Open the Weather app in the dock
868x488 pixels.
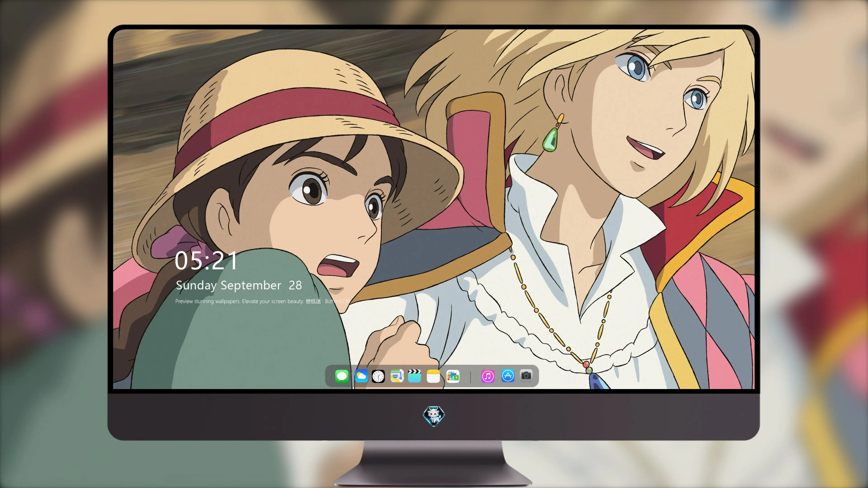click(361, 376)
